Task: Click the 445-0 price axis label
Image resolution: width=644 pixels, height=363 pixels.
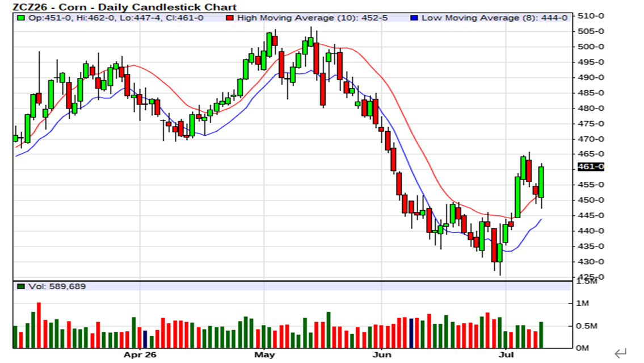Action: click(591, 215)
